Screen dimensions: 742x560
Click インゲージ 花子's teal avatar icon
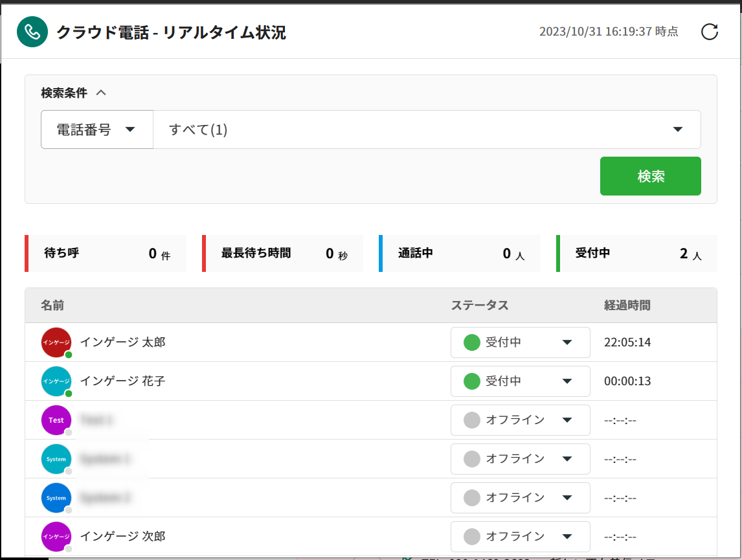coord(56,381)
